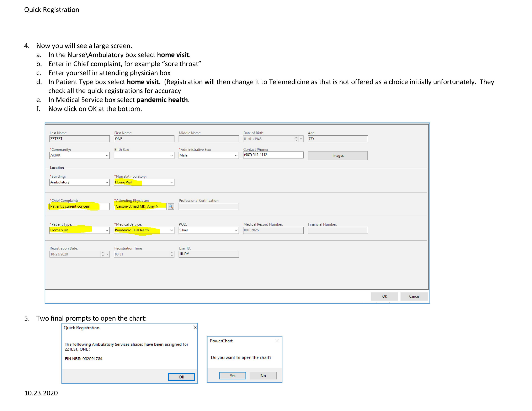This screenshot has height=411, width=532.
Task: Expand the POD dropdown showing Silver
Action: [236, 230]
